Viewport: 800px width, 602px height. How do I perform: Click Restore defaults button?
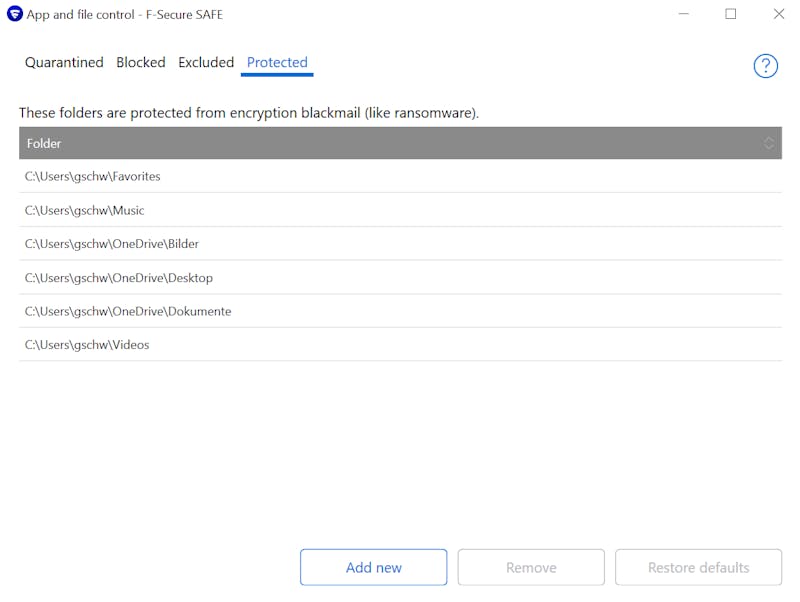pyautogui.click(x=698, y=567)
